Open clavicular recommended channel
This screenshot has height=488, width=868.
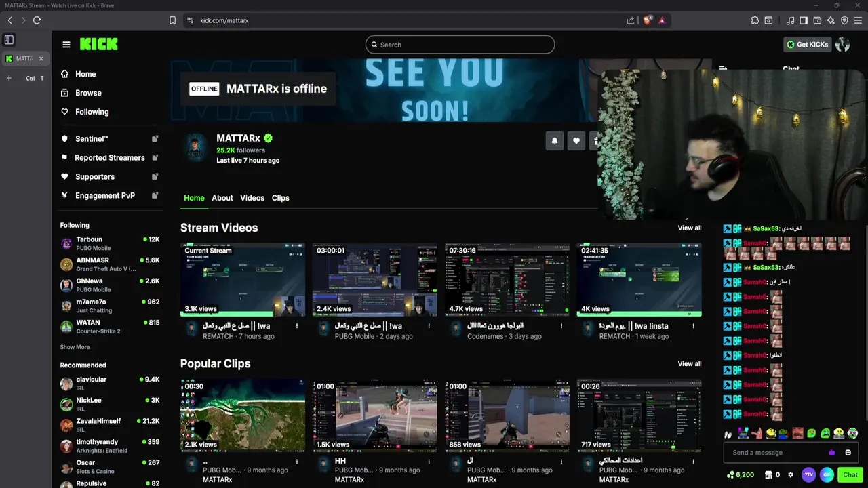pyautogui.click(x=110, y=384)
